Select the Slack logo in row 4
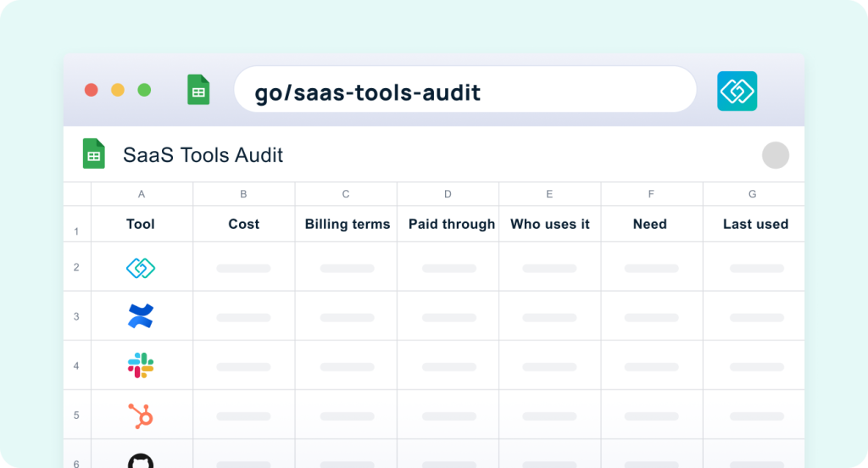 pyautogui.click(x=141, y=365)
